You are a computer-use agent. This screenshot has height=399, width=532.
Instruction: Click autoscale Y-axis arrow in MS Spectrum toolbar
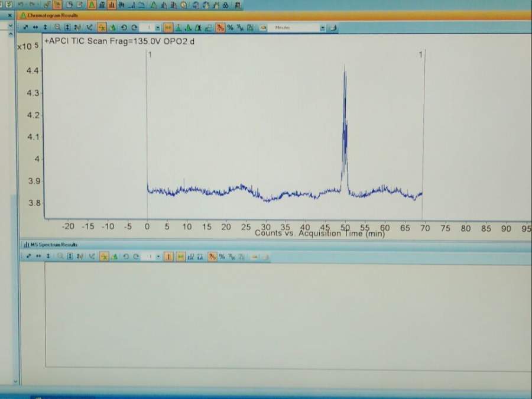tap(48, 256)
